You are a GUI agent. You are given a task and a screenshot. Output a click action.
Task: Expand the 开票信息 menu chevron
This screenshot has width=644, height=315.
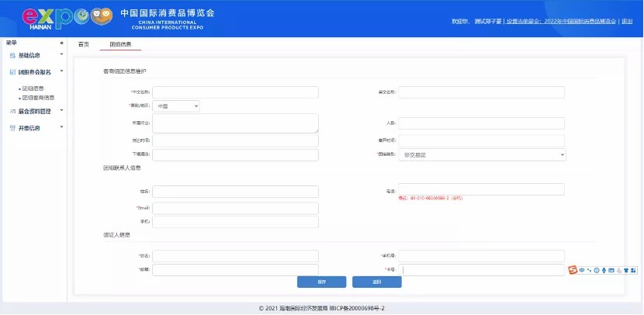point(61,126)
